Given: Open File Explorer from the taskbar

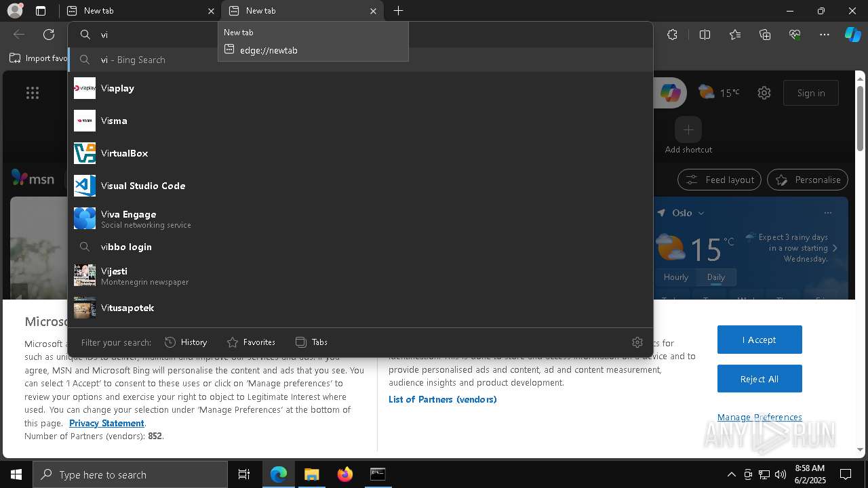Looking at the screenshot, I should tap(312, 474).
